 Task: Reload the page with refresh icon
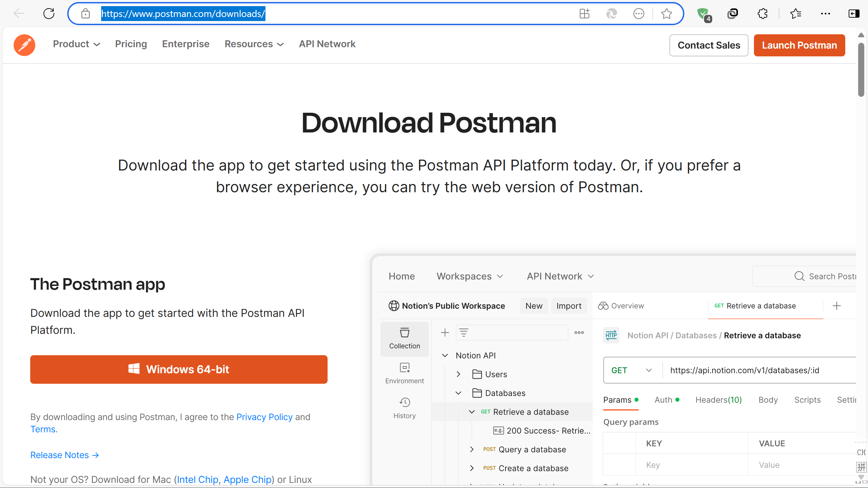49,14
